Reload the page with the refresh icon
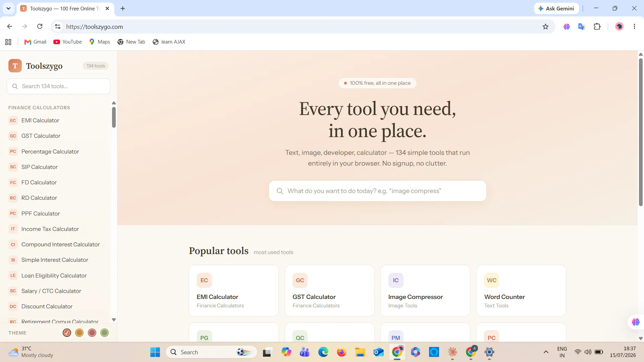 pyautogui.click(x=40, y=26)
